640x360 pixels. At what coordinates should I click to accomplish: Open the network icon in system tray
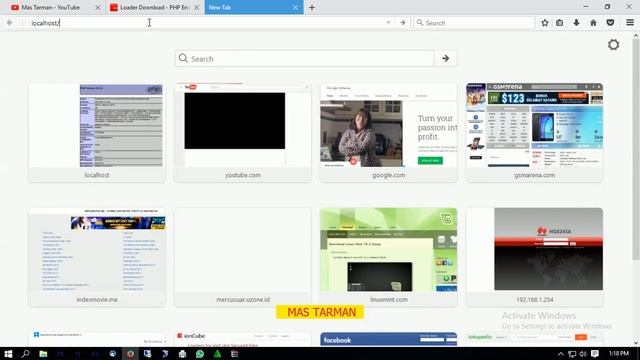pos(572,354)
